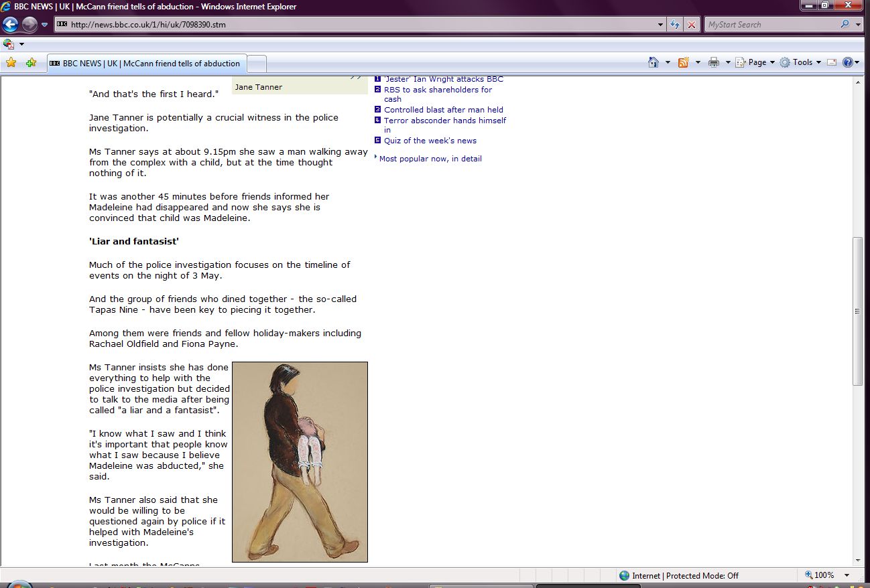This screenshot has height=588, width=870.
Task: Open 'Controlled blast after man held' link
Action: click(443, 110)
